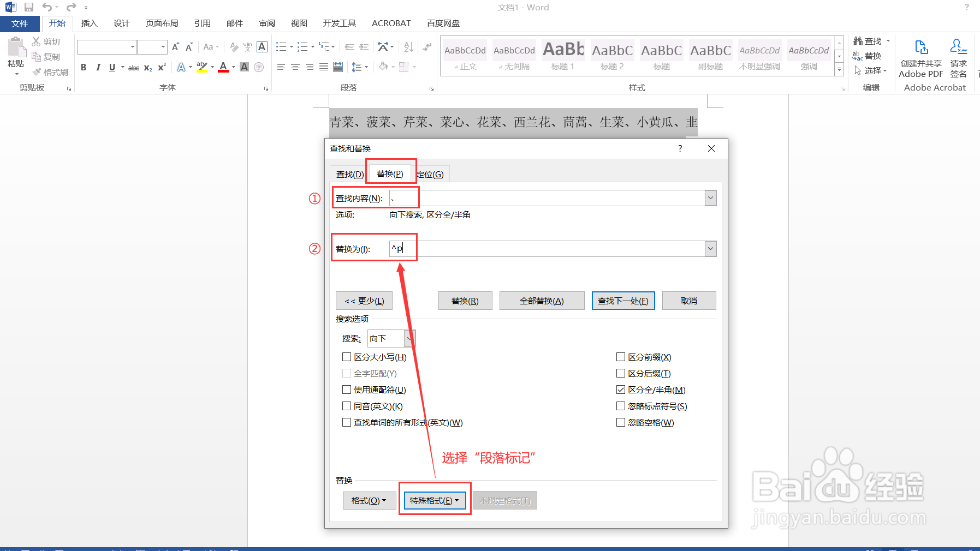980x551 pixels.
Task: Toggle bold formatting
Action: coord(83,67)
